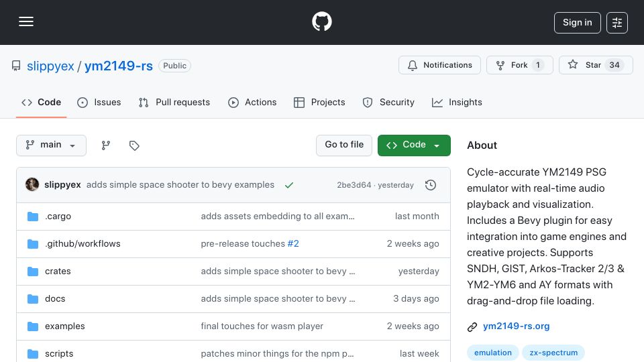This screenshot has width=644, height=362.
Task: Open the crates folder
Action: tap(58, 271)
